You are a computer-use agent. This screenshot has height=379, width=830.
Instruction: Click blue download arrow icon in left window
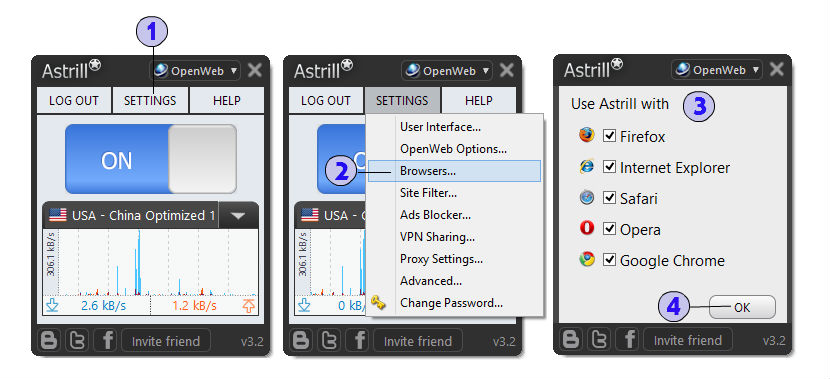52,305
